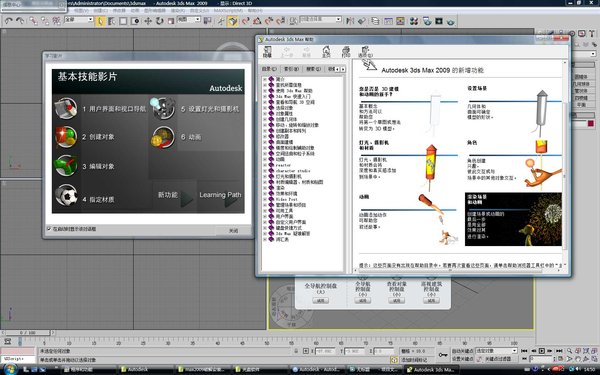Click 关闭 button in movies dialog
This screenshot has height=375, width=600.
(233, 230)
